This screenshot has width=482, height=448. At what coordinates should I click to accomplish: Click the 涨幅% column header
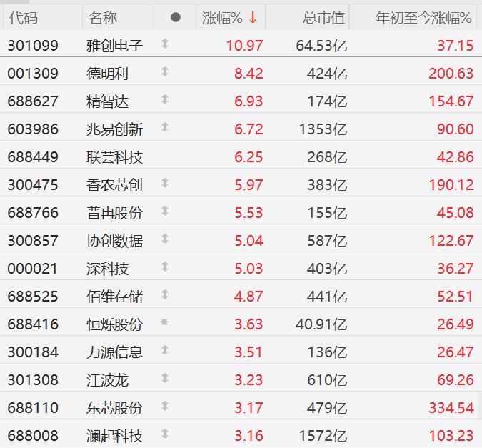[222, 18]
